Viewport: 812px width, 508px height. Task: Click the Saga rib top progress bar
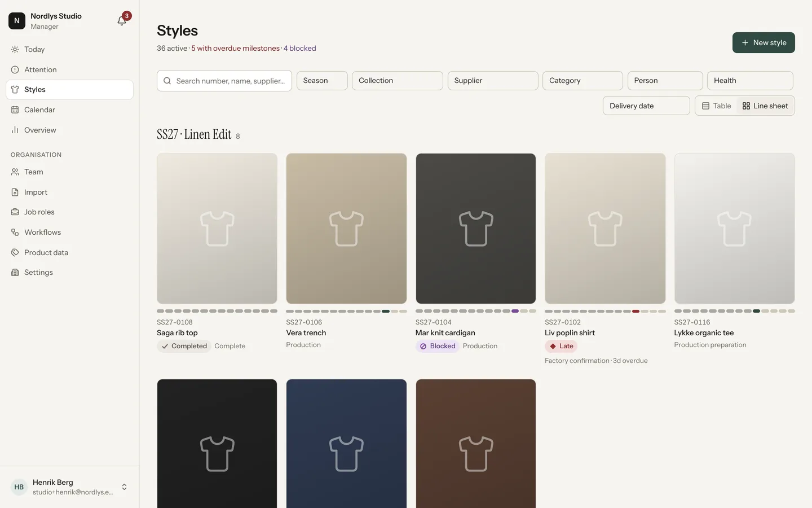point(217,311)
